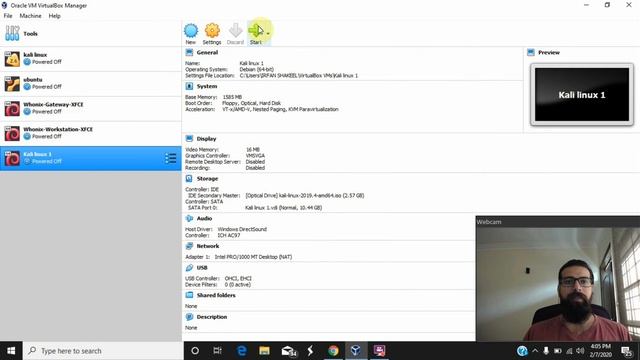Screen dimensions: 640x360
Task: Open the Start button dropdown arrow
Action: (268, 33)
